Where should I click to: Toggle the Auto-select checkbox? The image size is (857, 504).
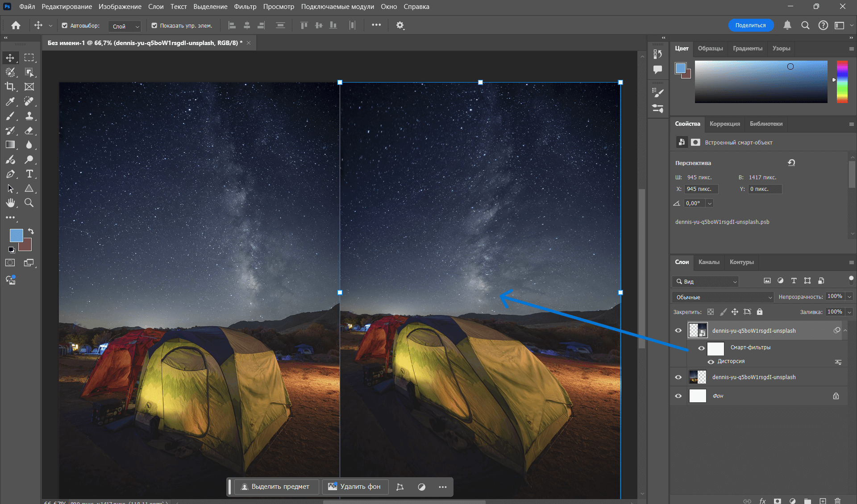tap(65, 25)
